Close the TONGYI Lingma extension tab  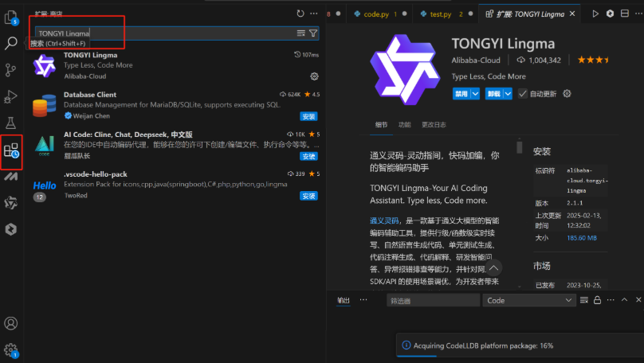(572, 14)
